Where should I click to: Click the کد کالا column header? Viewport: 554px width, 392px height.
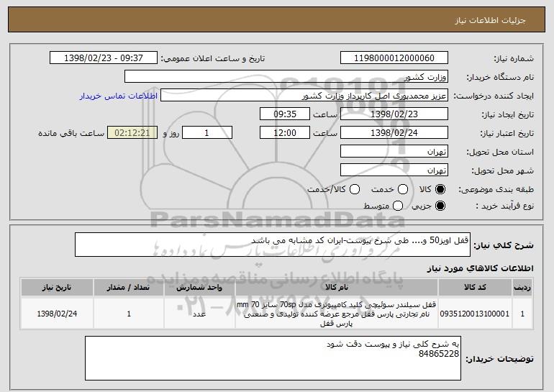click(475, 288)
